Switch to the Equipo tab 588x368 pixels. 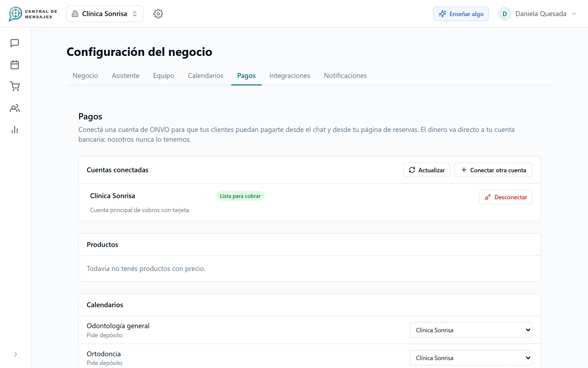pos(164,76)
